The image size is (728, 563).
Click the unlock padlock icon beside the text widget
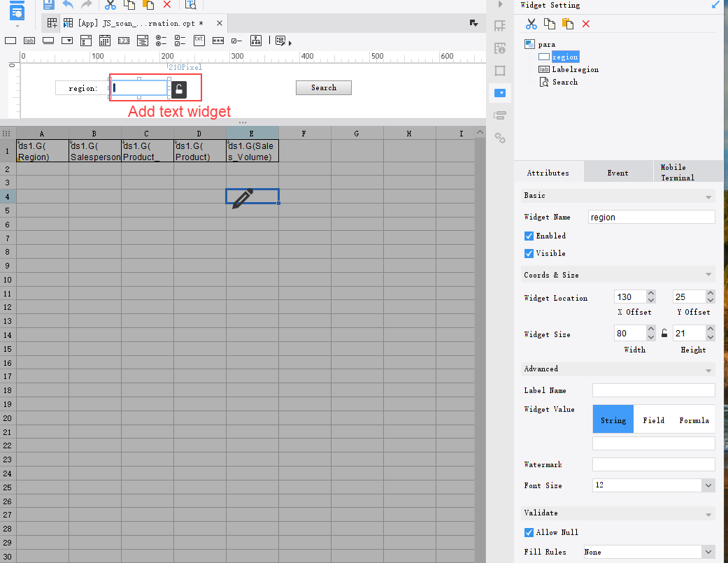click(180, 89)
